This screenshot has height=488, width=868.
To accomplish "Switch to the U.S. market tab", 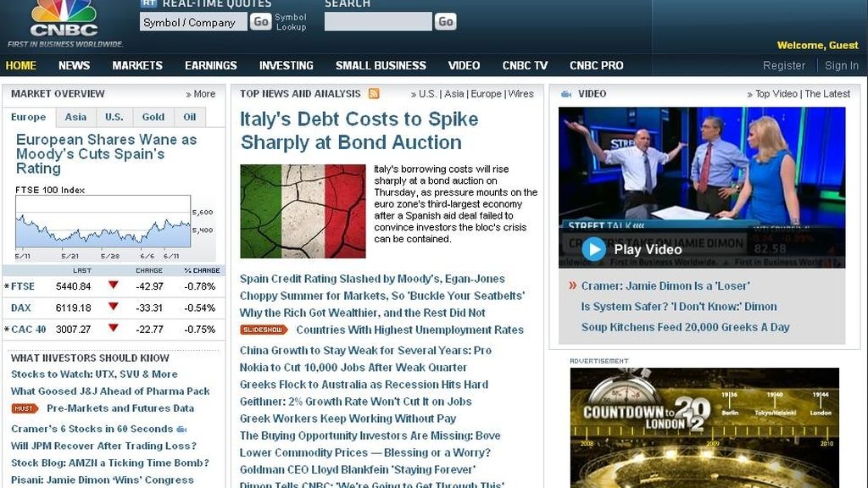I will tap(114, 117).
